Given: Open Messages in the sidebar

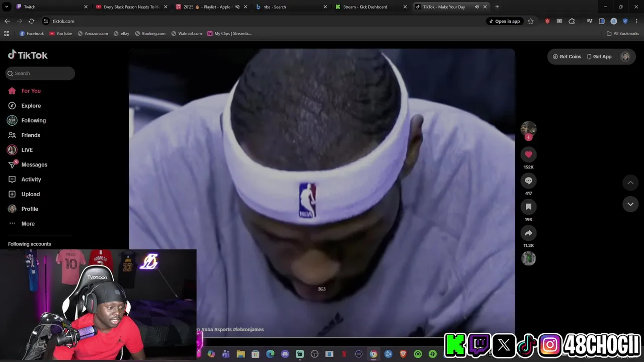Looking at the screenshot, I should 28,164.
